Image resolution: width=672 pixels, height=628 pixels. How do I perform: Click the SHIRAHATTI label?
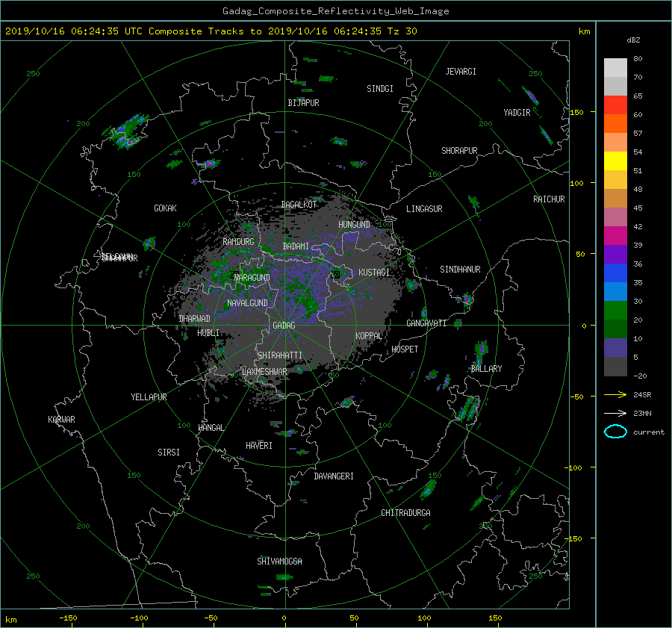pyautogui.click(x=280, y=355)
